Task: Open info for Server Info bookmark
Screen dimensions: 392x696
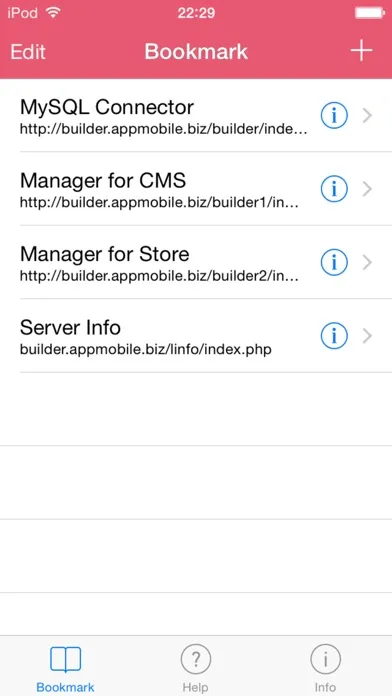Action: coord(334,336)
